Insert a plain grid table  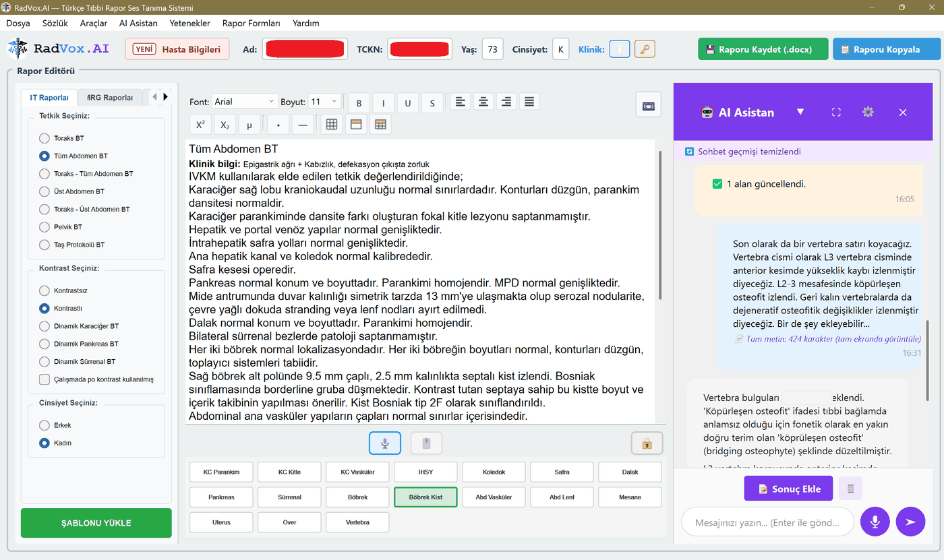click(x=331, y=125)
